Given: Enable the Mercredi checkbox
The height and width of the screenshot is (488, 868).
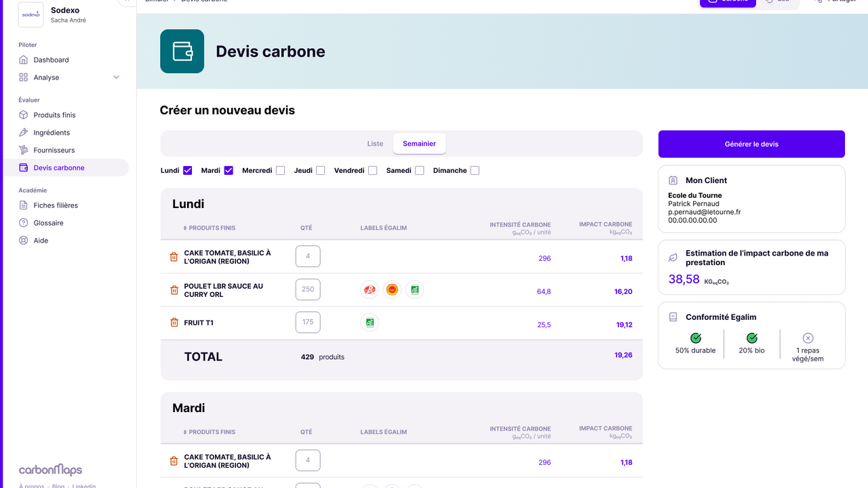Looking at the screenshot, I should click(x=280, y=171).
